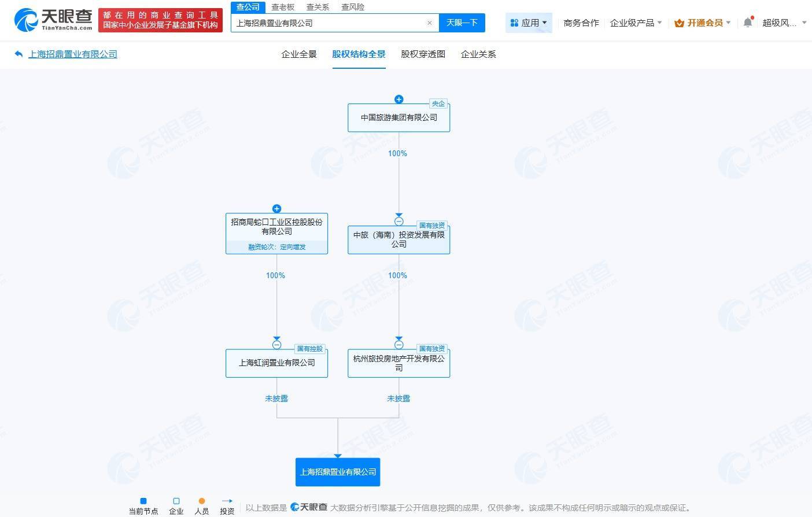Switch to the 企业全景 tab
This screenshot has height=517, width=812.
[299, 54]
